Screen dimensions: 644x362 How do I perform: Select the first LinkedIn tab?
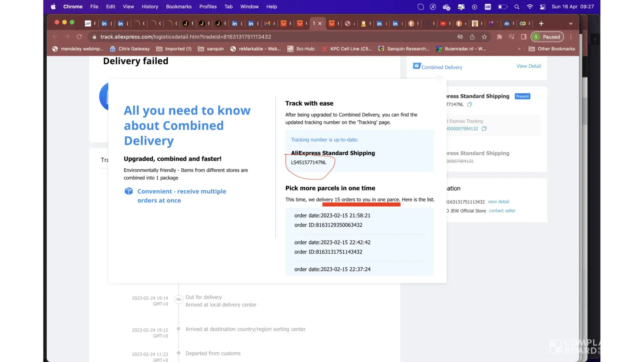click(104, 24)
